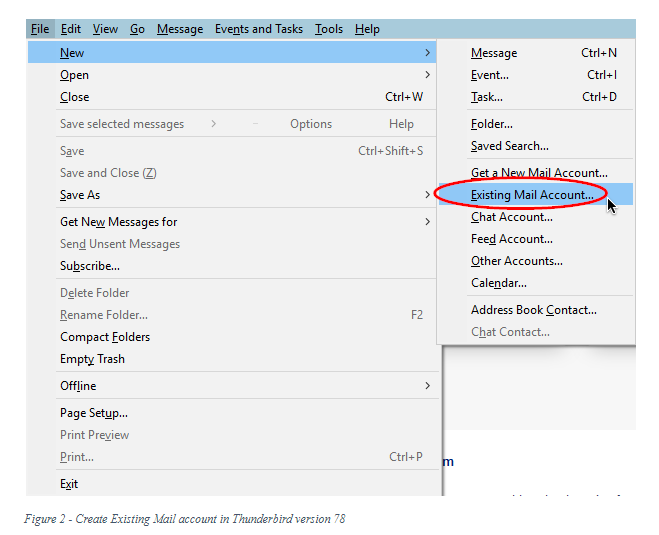
Task: Choose Address Book Contact... entry
Action: pyautogui.click(x=536, y=310)
